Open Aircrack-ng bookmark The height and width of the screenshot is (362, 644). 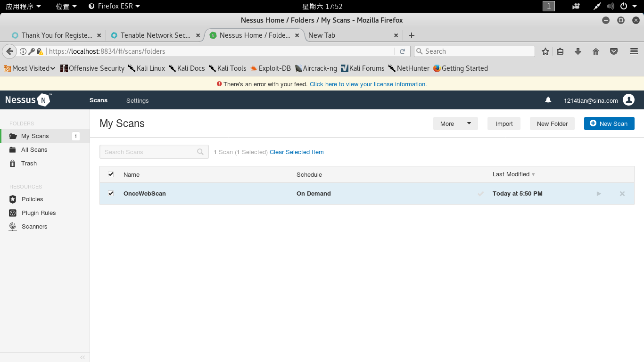point(316,68)
